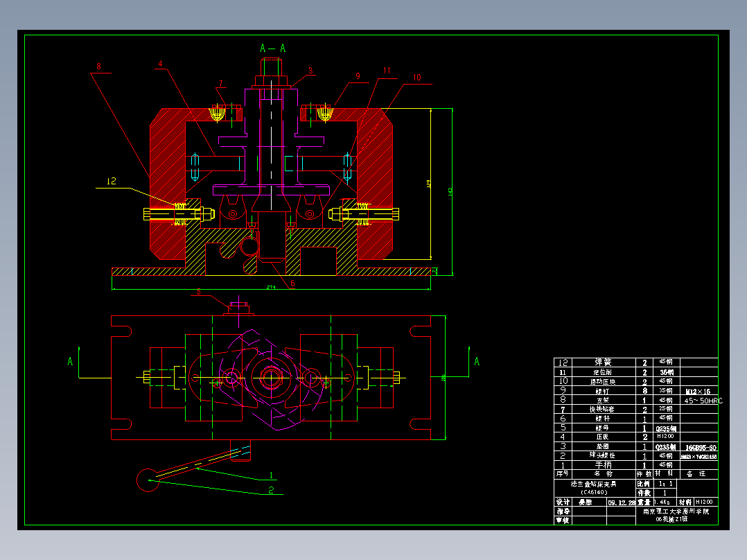Click the left 'A' section cut marker
The image size is (747, 560).
[x=70, y=362]
